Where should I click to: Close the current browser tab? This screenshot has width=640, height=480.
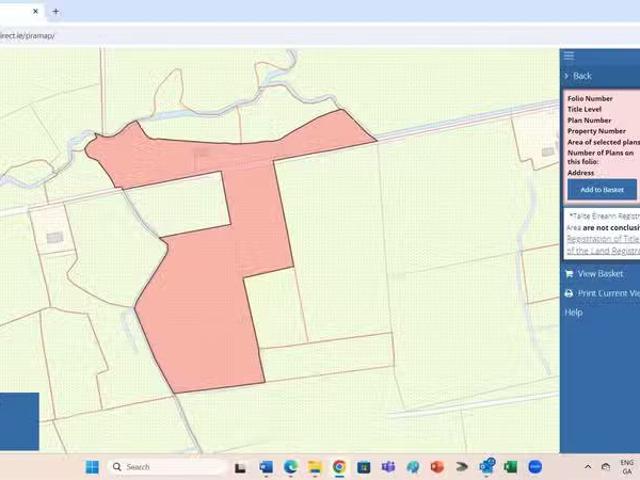pyautogui.click(x=35, y=12)
